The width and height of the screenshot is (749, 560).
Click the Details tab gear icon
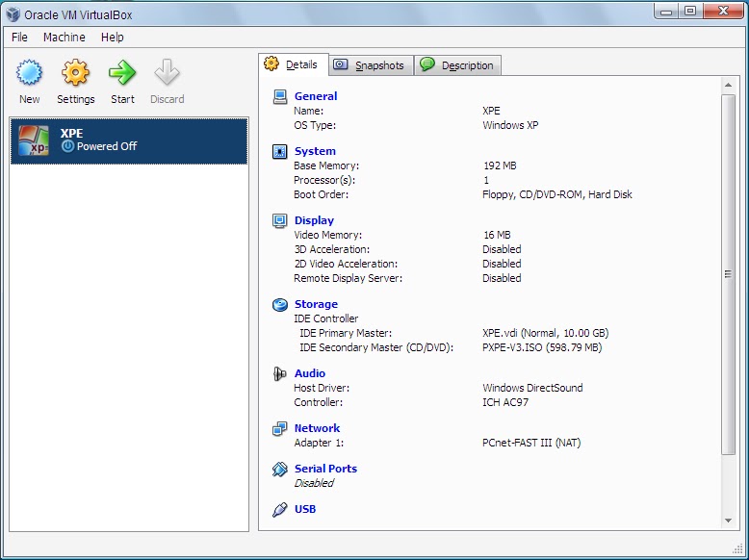pos(271,64)
